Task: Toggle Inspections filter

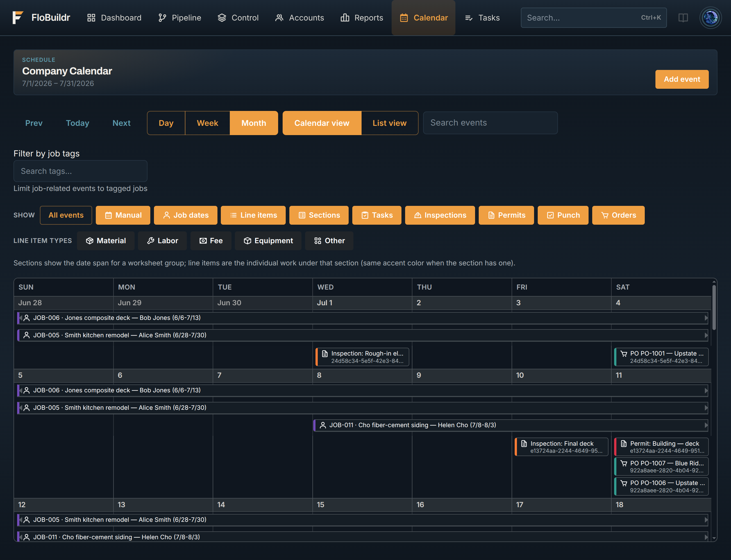Action: tap(440, 215)
